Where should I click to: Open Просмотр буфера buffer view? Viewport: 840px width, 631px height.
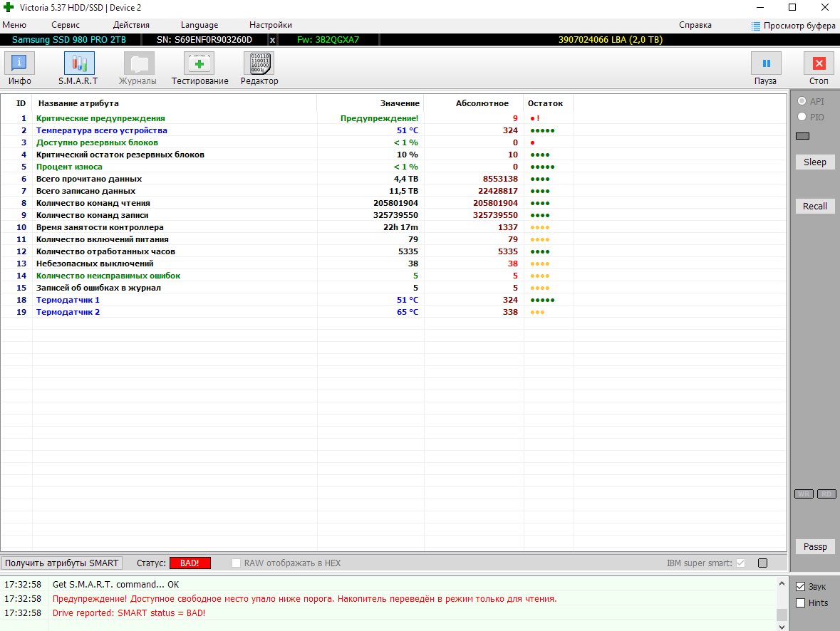click(x=794, y=26)
